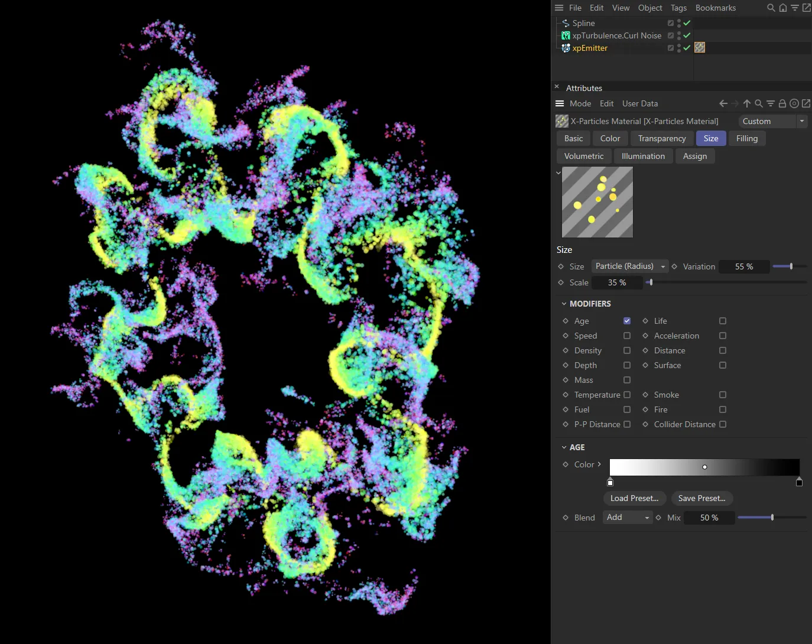Open the Particle (Radius) size dropdown
Viewport: 812px width, 644px height.
[x=630, y=266]
